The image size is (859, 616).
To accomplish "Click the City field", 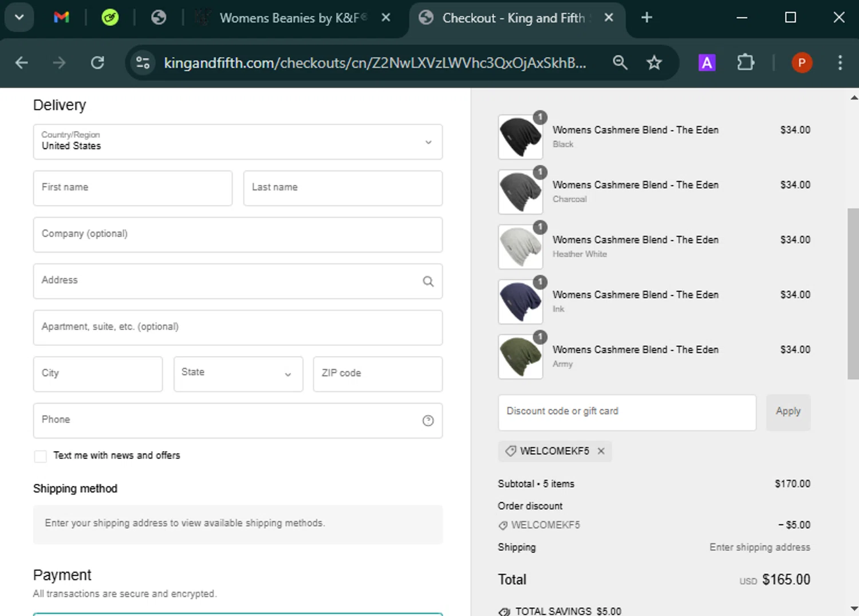I will 98,374.
